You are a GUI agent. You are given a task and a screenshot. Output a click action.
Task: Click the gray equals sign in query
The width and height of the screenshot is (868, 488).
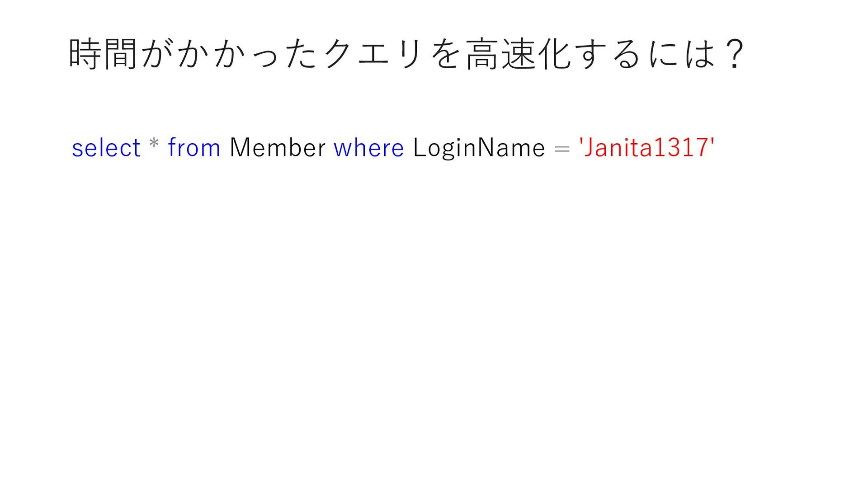[x=561, y=149]
